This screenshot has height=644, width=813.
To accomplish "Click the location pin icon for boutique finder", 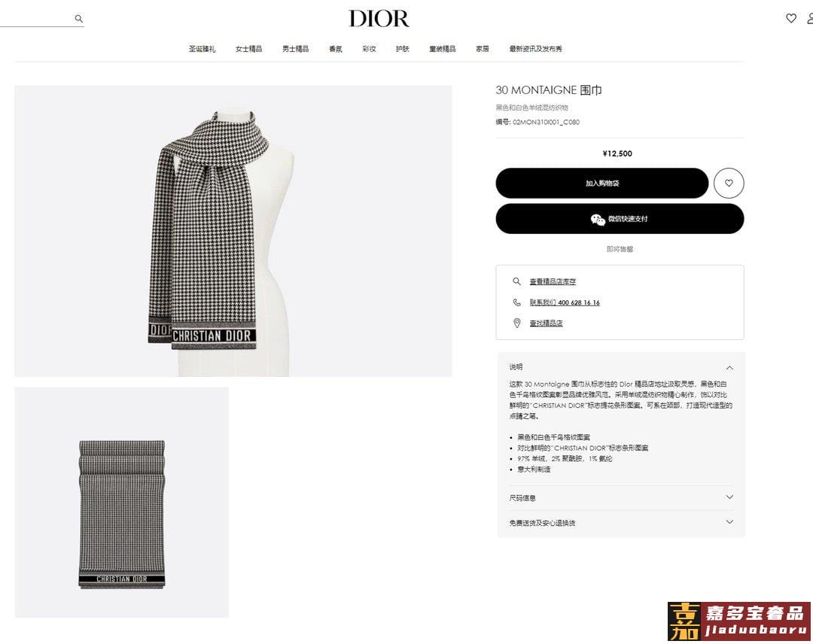I will (x=516, y=323).
